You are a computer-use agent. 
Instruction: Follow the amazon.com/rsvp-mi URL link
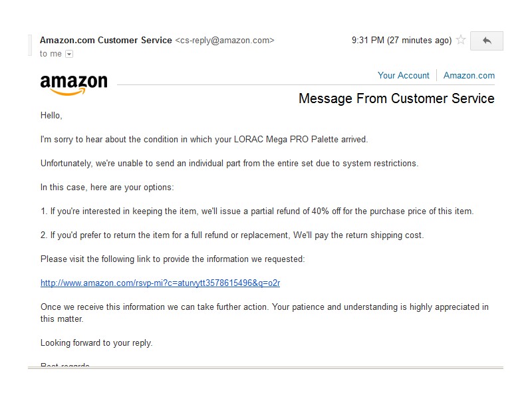click(160, 283)
